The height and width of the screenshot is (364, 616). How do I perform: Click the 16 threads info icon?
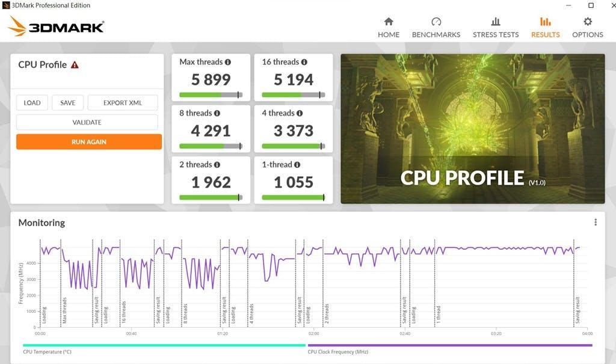point(304,62)
